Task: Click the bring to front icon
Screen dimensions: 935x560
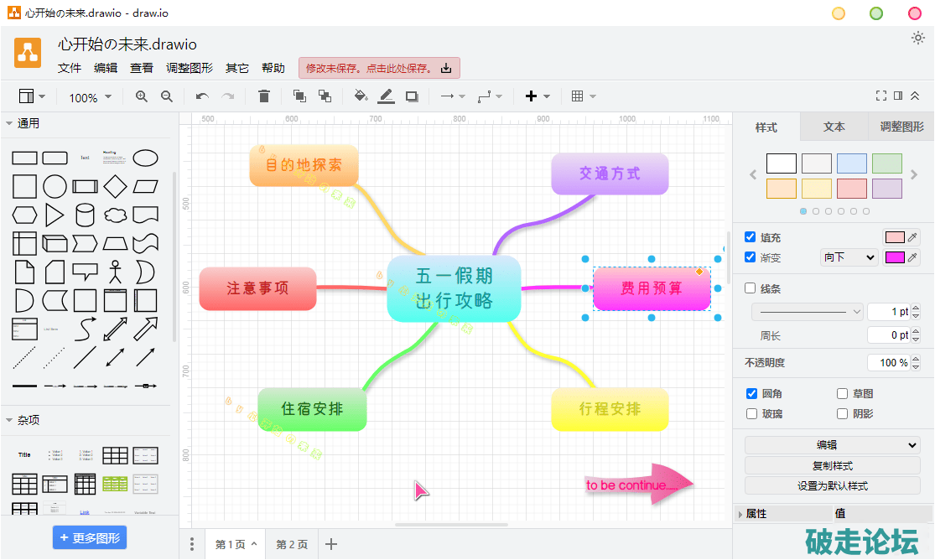Action: tap(299, 96)
